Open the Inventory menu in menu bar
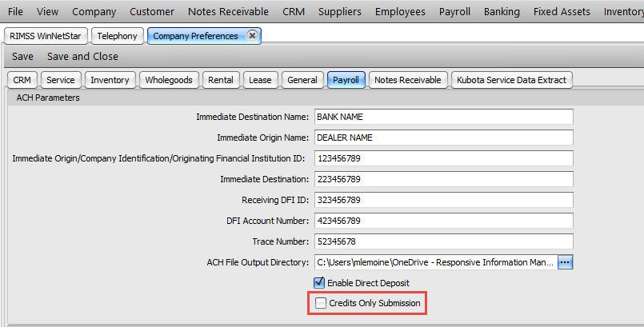Viewport: 644px width, 327px height. [x=623, y=12]
